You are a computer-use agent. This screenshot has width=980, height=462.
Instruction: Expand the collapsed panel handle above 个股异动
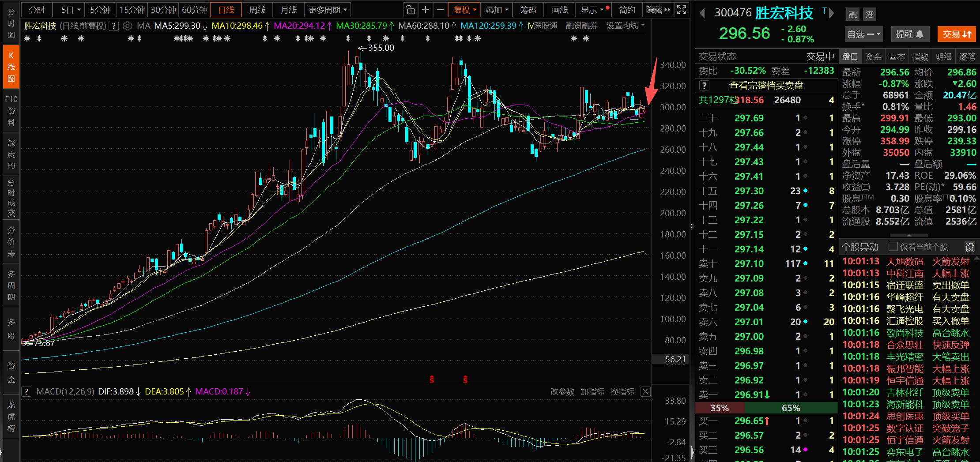click(908, 235)
